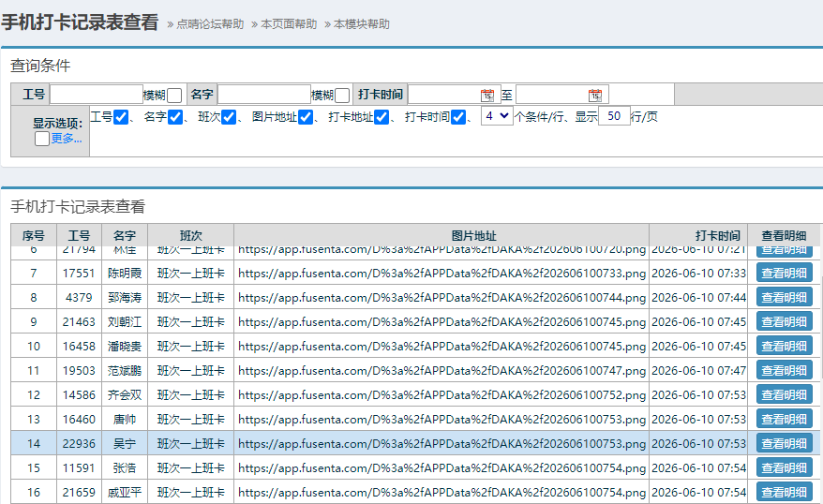Viewport: 823px width, 504px height.
Task: Click image URL ending 20260610100733.png
Action: coord(441,274)
